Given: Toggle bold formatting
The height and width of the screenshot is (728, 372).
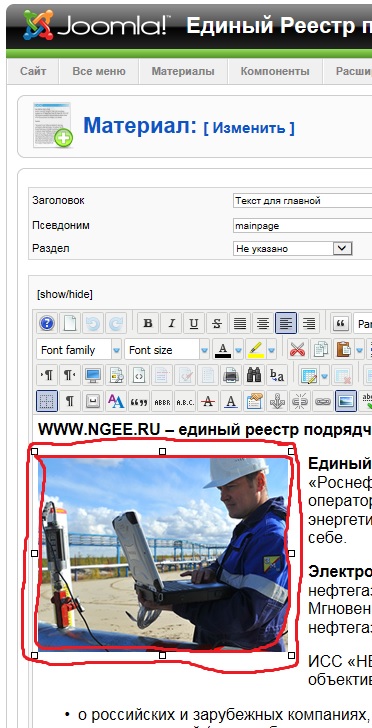Looking at the screenshot, I should coord(148,323).
